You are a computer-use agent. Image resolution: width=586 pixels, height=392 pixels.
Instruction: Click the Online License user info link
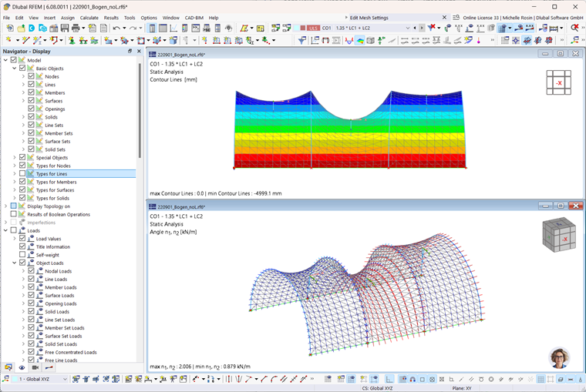click(x=524, y=18)
